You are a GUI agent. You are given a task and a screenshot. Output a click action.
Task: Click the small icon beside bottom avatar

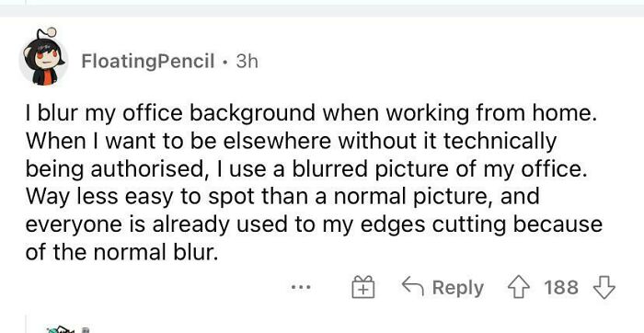pos(86,329)
